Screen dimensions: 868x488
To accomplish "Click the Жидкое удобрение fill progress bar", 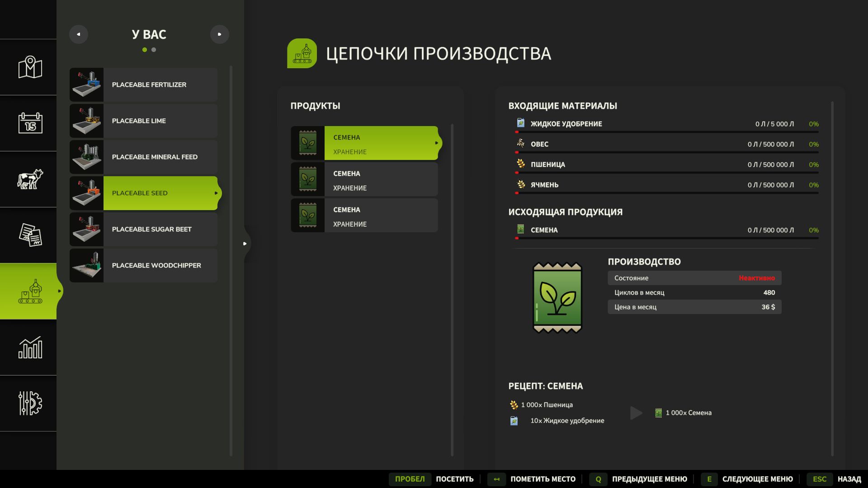I will pyautogui.click(x=667, y=132).
